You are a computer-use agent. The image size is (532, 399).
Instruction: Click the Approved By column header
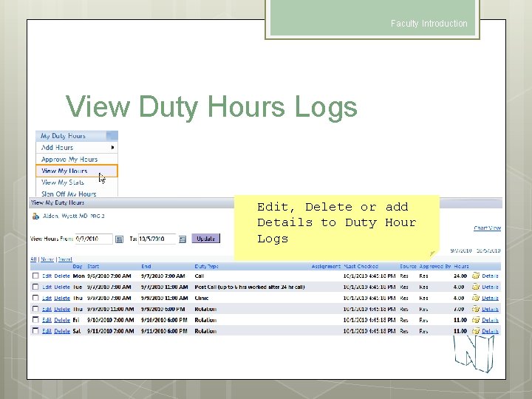(435, 267)
